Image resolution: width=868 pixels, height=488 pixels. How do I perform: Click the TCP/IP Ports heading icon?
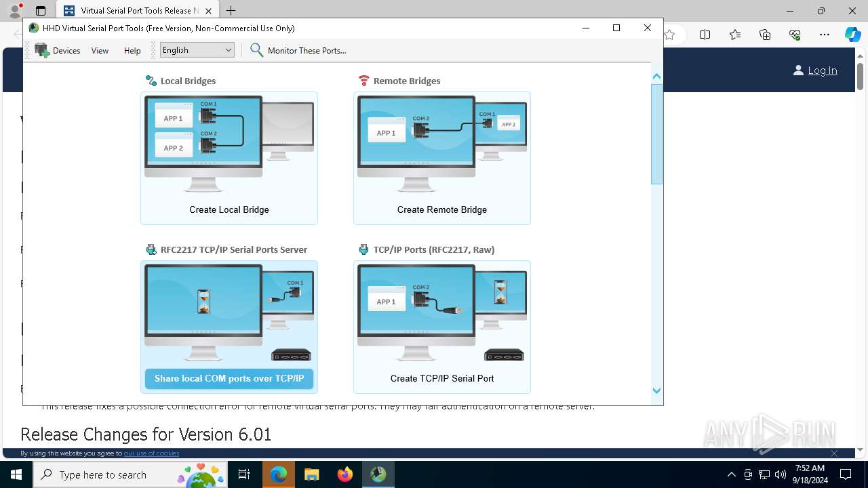pos(364,249)
